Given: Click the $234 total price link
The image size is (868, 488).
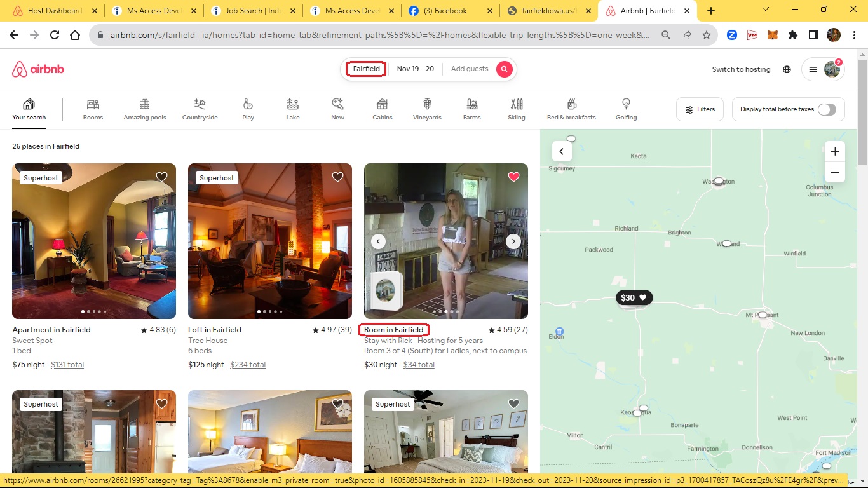Looking at the screenshot, I should (248, 365).
